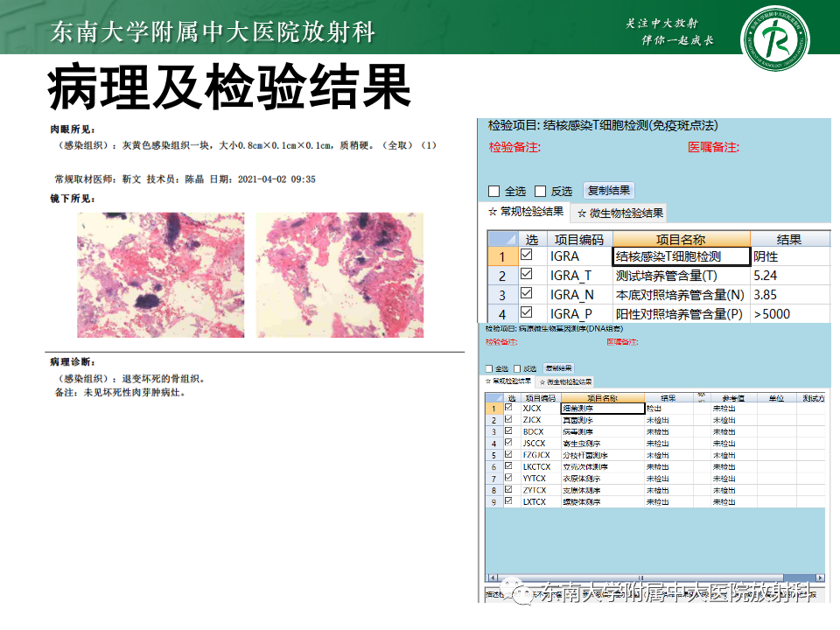Tick 反选 checkbox in the IGRA T-cell panel
Viewport: 840px width, 630px height.
[x=540, y=192]
